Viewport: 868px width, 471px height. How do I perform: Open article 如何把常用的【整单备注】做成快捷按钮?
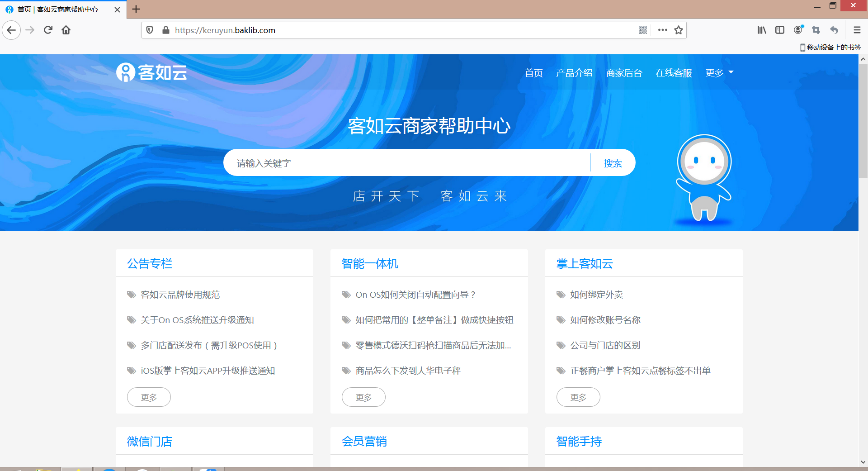434,320
